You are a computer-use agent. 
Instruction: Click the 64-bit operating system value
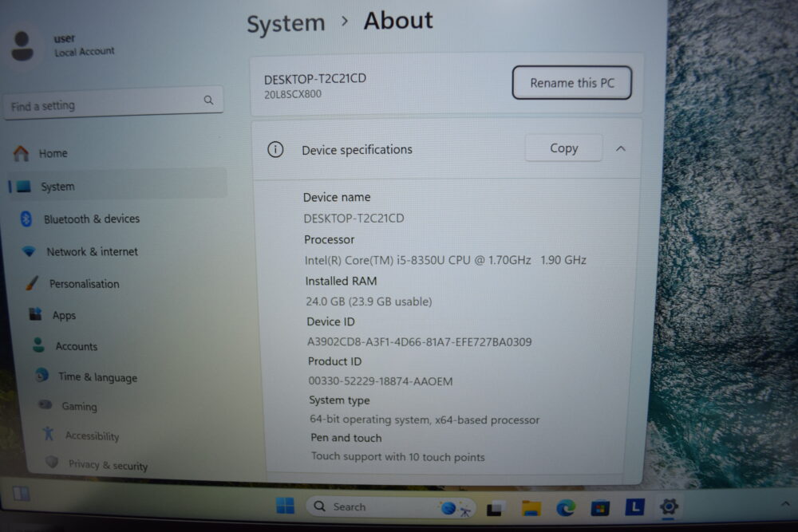click(x=425, y=420)
